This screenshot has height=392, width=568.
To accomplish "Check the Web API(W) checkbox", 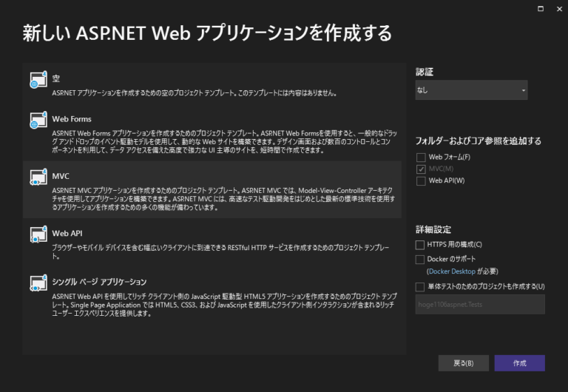I will [421, 180].
